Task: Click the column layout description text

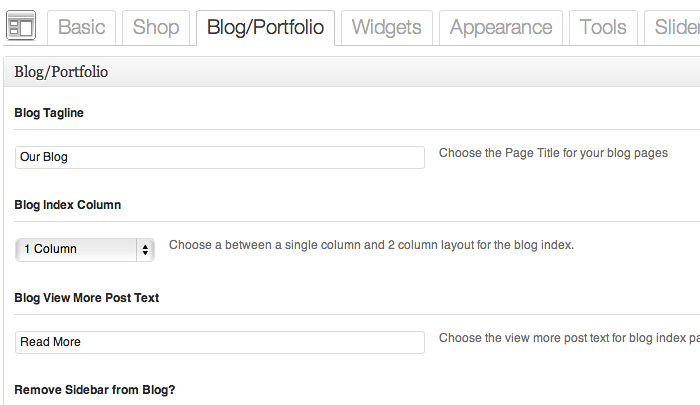Action: pos(371,245)
